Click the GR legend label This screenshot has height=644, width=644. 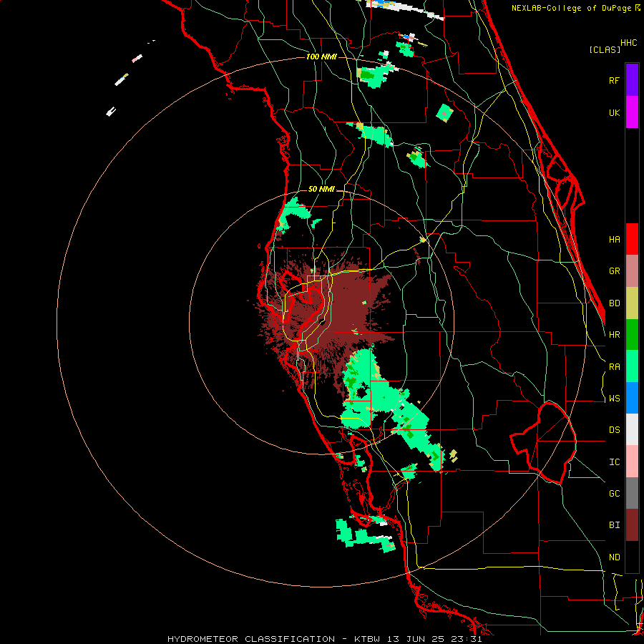point(614,271)
